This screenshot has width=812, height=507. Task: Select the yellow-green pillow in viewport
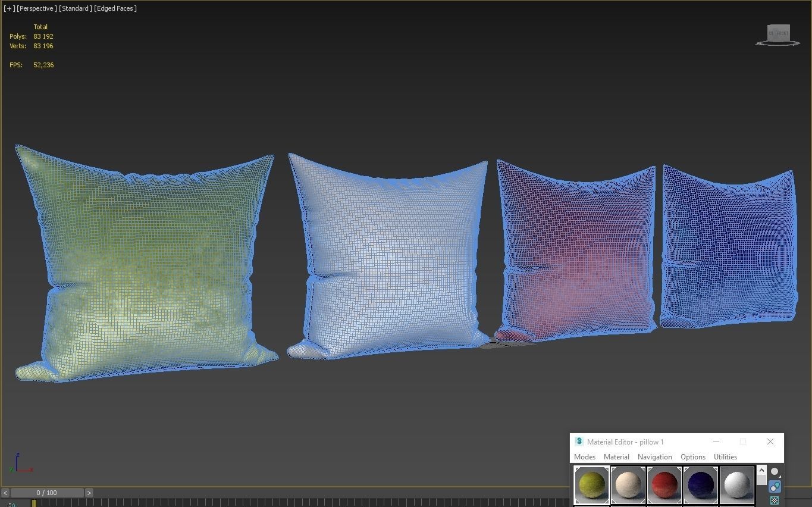(x=146, y=262)
